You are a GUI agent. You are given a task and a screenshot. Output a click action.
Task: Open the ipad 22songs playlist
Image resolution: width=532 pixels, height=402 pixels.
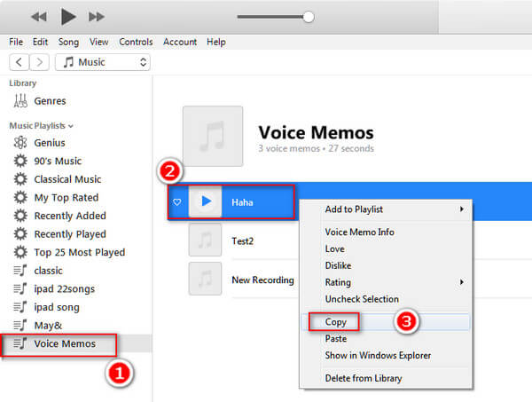click(x=64, y=289)
